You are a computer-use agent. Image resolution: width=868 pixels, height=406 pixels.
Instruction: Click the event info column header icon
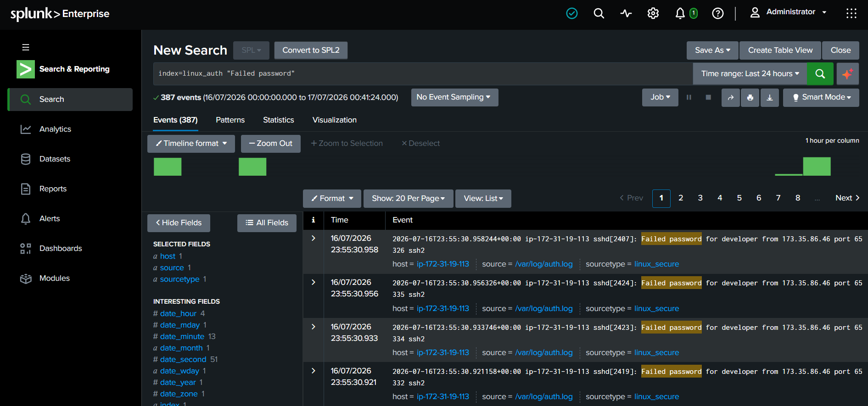point(314,220)
